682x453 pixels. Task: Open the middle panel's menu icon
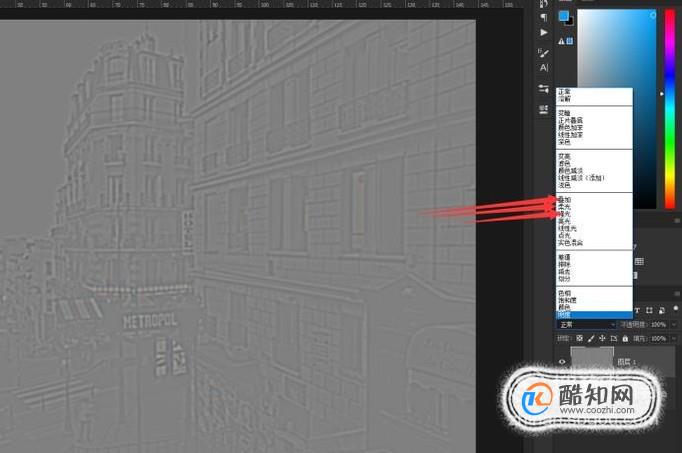(x=678, y=221)
